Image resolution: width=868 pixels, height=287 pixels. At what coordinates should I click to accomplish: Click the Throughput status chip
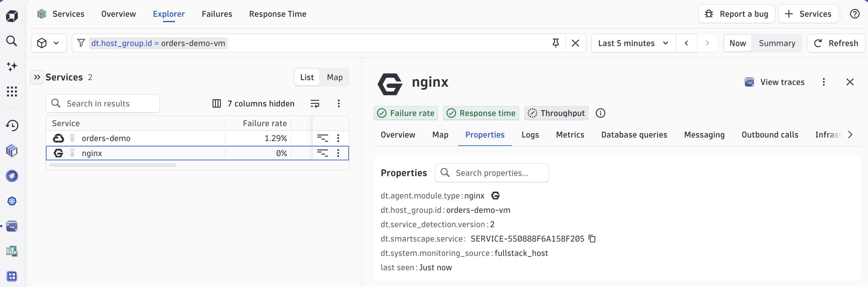pyautogui.click(x=556, y=113)
